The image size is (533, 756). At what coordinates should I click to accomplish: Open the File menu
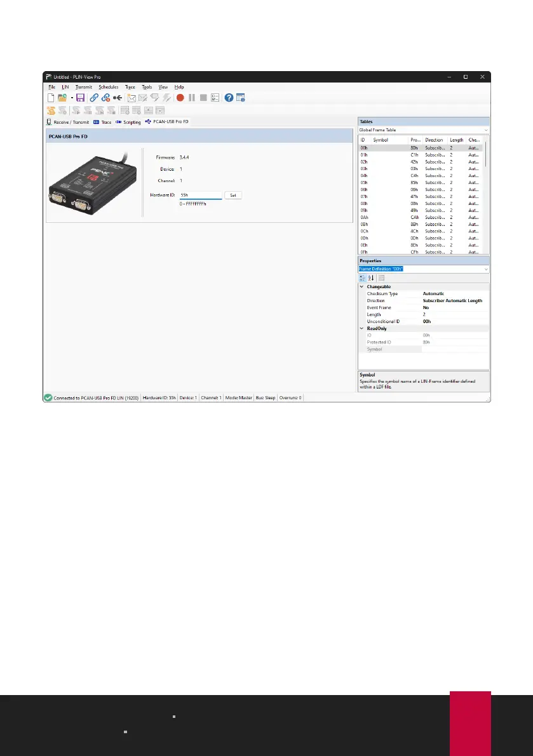tap(51, 87)
